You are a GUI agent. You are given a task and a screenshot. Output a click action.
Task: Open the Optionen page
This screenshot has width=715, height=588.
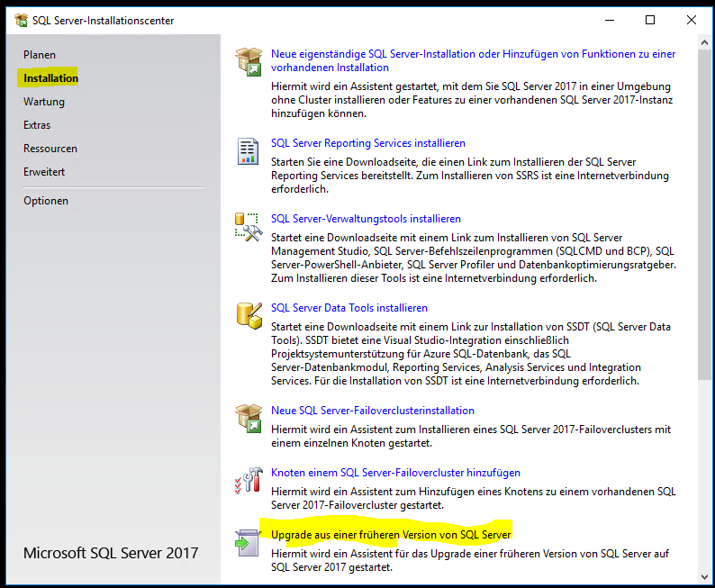pyautogui.click(x=46, y=201)
